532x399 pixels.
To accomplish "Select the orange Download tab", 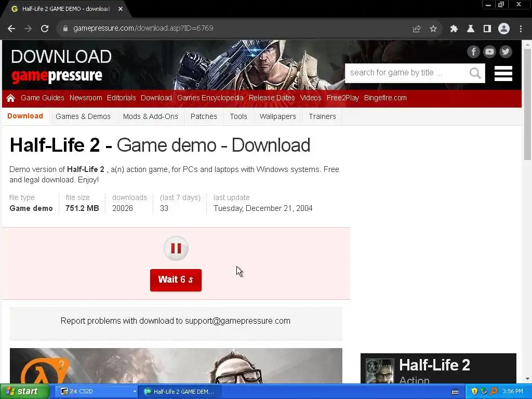I will [x=25, y=116].
